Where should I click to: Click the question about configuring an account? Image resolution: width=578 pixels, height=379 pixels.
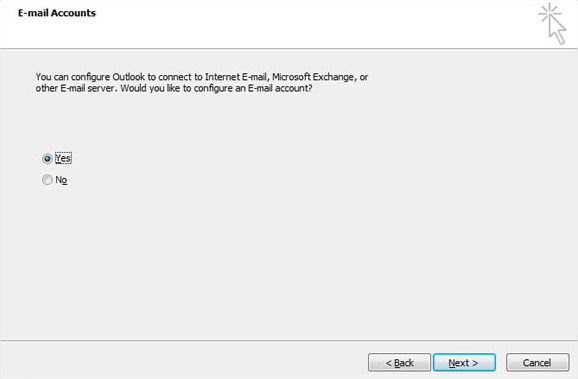216,88
